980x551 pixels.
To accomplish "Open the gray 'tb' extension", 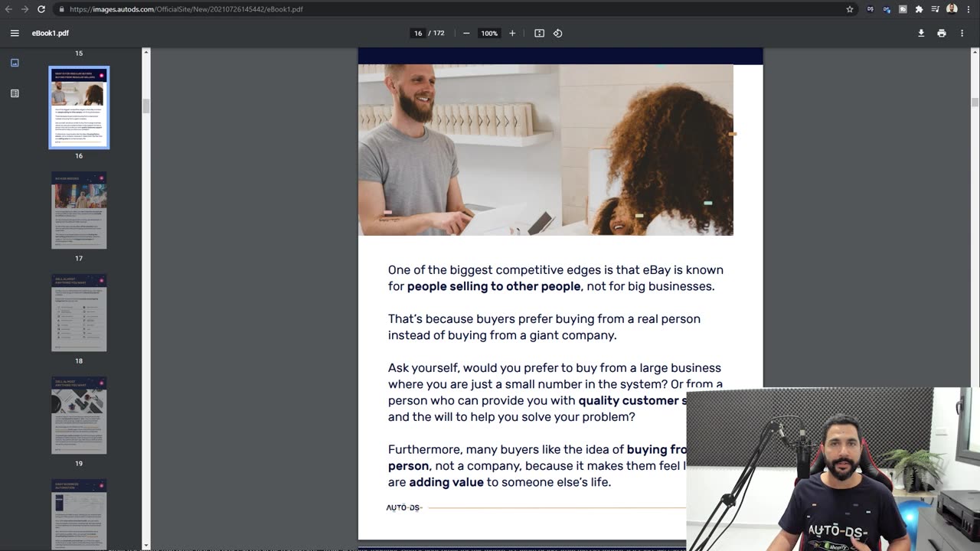I will (903, 9).
